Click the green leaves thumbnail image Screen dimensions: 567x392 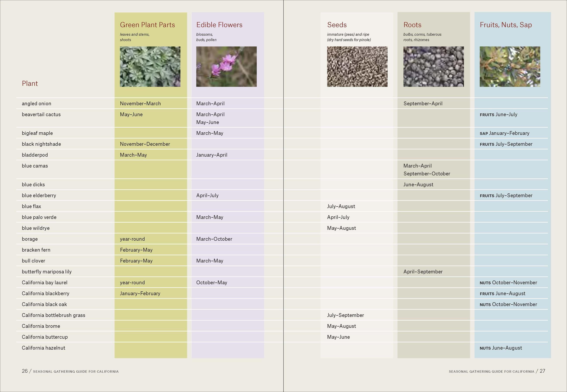pyautogui.click(x=150, y=67)
